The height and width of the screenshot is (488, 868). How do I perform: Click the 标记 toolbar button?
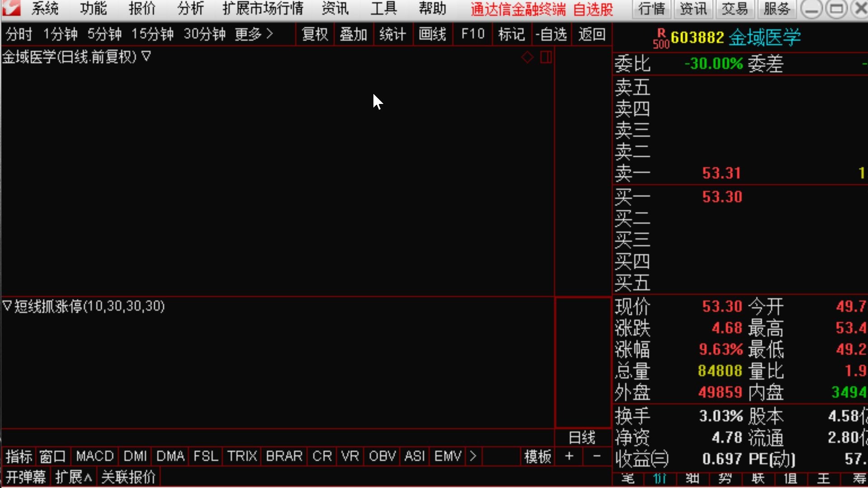pos(511,34)
